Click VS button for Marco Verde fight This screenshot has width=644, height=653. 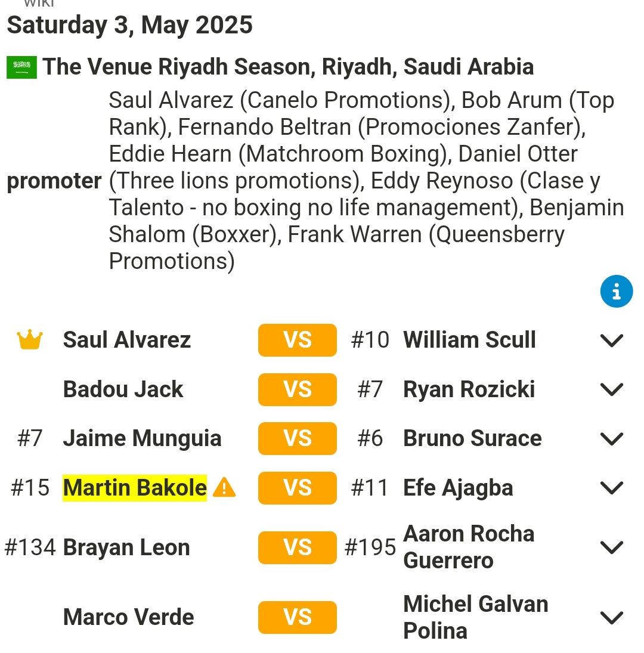coord(297,617)
